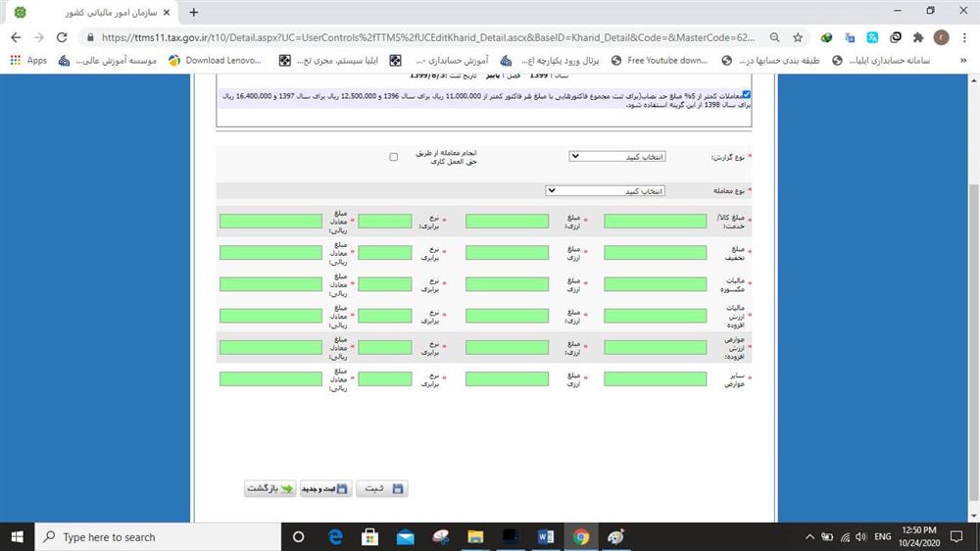
Task: Open File Explorer from taskbar
Action: (x=475, y=536)
